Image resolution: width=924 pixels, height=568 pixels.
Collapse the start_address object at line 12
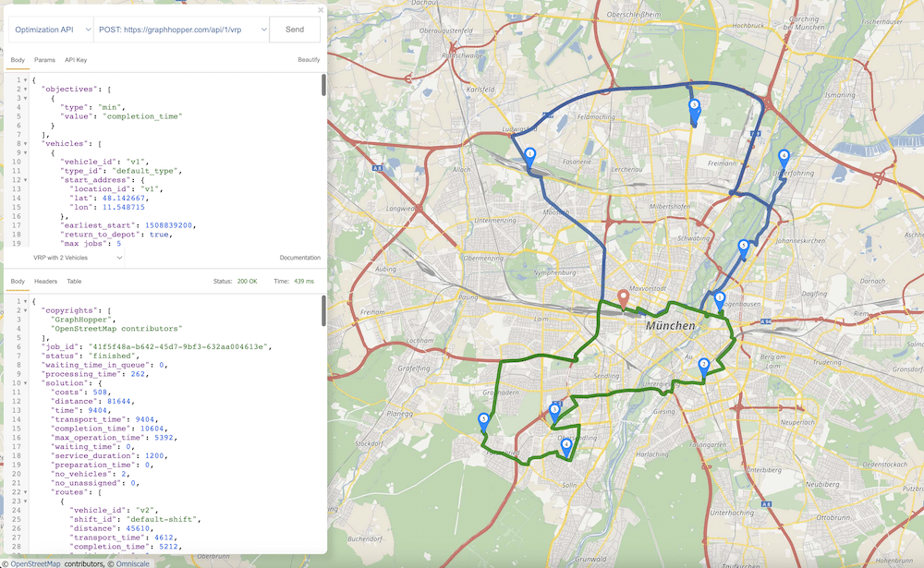click(x=25, y=180)
